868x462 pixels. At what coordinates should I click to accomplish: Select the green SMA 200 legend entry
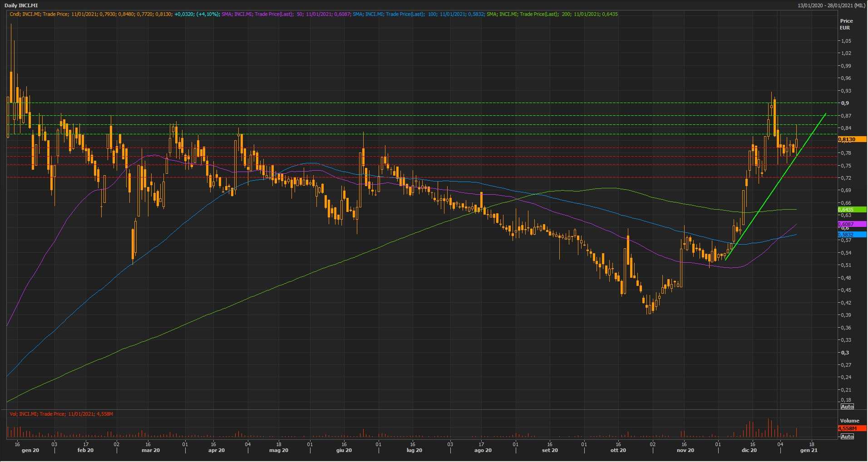click(x=552, y=14)
